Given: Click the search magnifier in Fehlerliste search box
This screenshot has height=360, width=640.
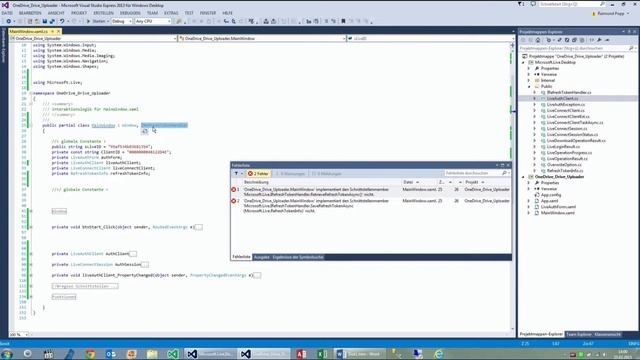Looking at the screenshot, I should 504,173.
